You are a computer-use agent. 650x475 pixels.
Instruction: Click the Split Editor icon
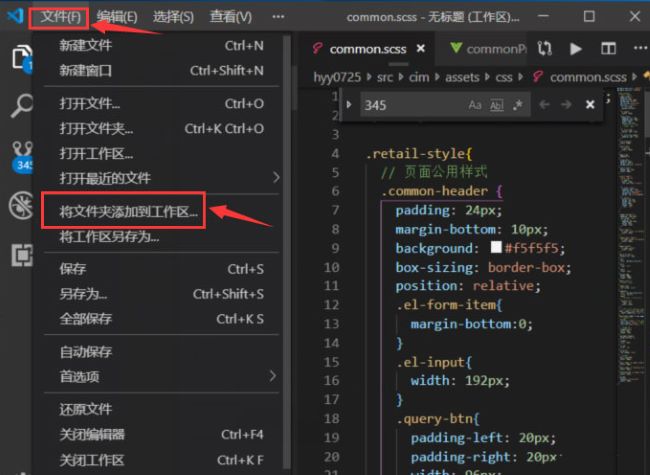(606, 48)
